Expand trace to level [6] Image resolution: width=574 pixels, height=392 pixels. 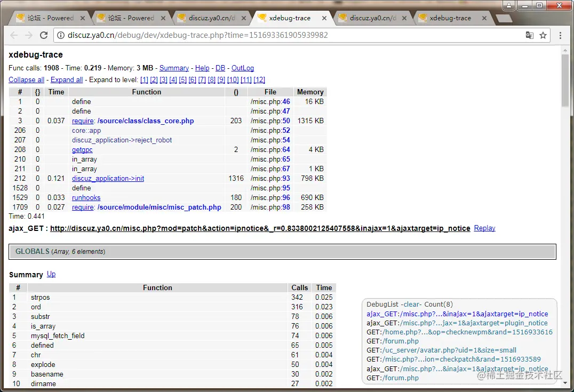(192, 80)
